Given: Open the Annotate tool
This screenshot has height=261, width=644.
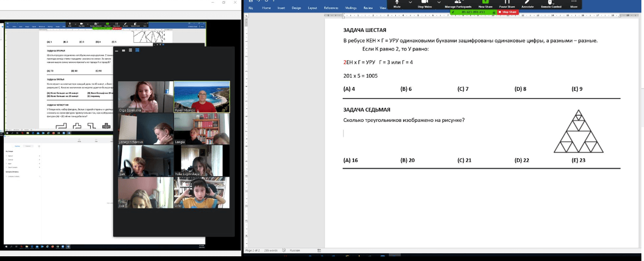Looking at the screenshot, I should click(527, 4).
